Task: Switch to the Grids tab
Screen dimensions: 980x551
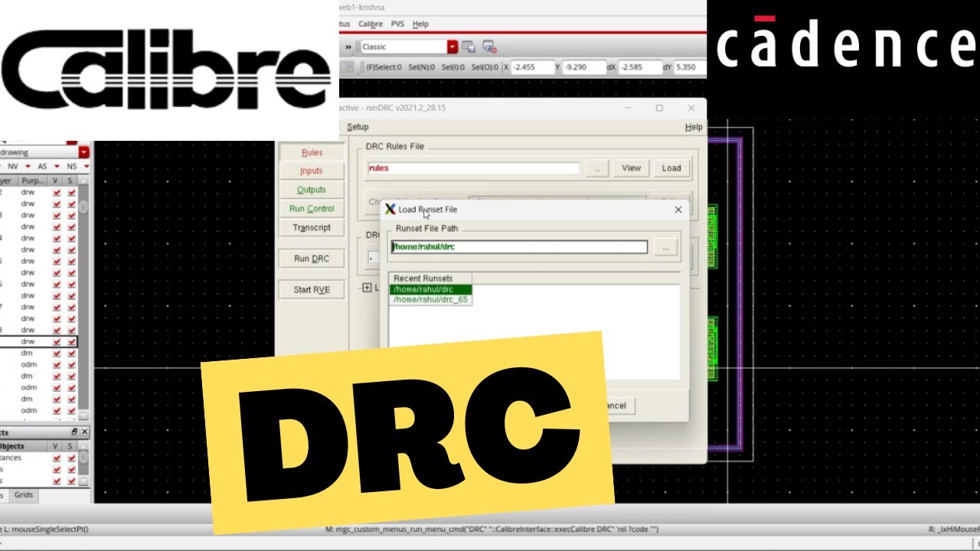Action: click(24, 495)
